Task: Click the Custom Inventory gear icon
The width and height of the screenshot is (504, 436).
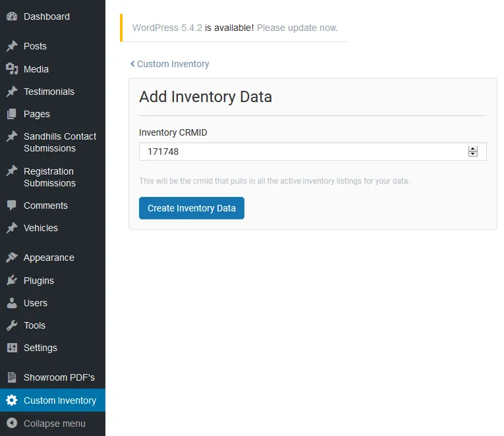Action: click(12, 400)
